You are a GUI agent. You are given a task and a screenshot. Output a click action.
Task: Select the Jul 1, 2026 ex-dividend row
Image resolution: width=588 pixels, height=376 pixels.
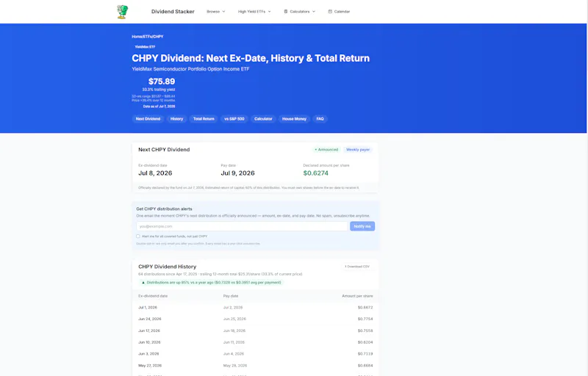point(255,308)
